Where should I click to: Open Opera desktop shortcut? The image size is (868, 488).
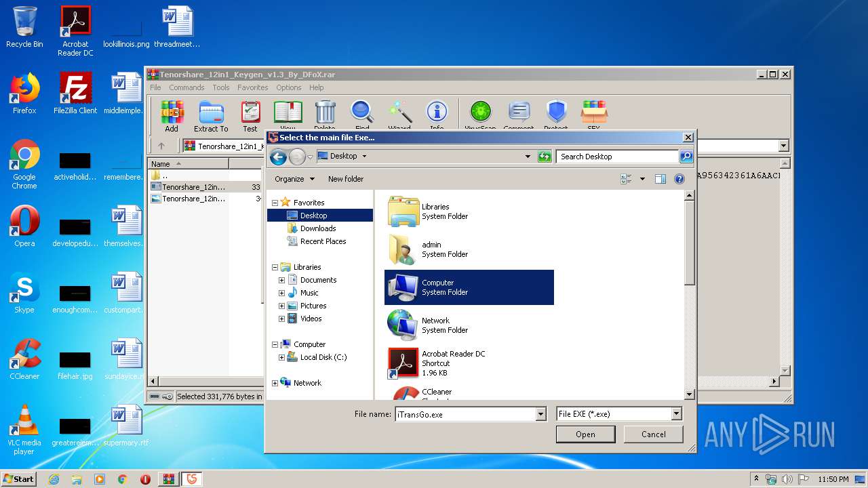click(x=24, y=226)
